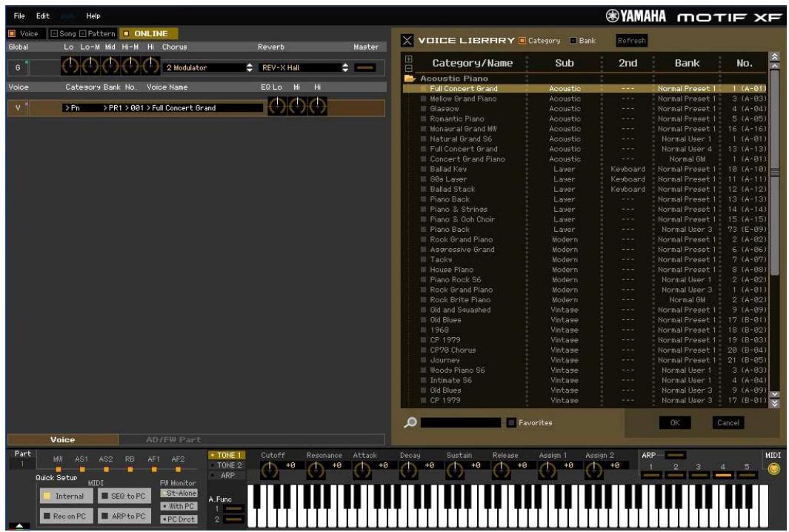Toggle the ARP to PC quick setup option
Image resolution: width=789 pixels, height=532 pixels.
pyautogui.click(x=124, y=516)
